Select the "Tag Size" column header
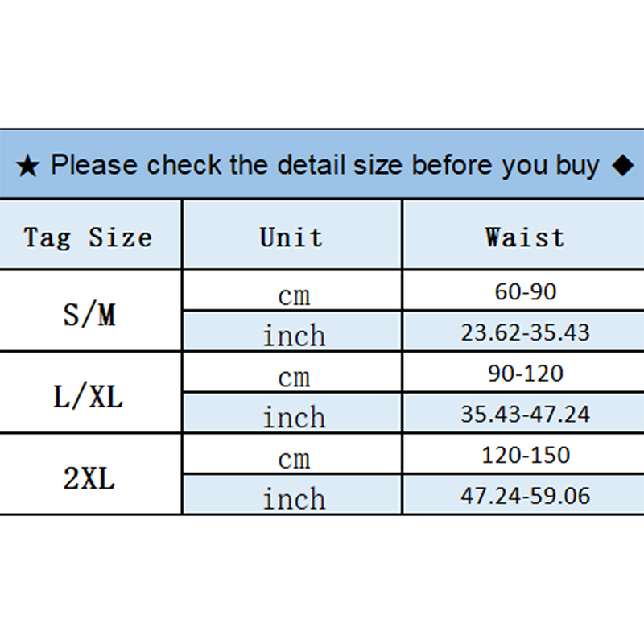This screenshot has width=644, height=644. [88, 237]
